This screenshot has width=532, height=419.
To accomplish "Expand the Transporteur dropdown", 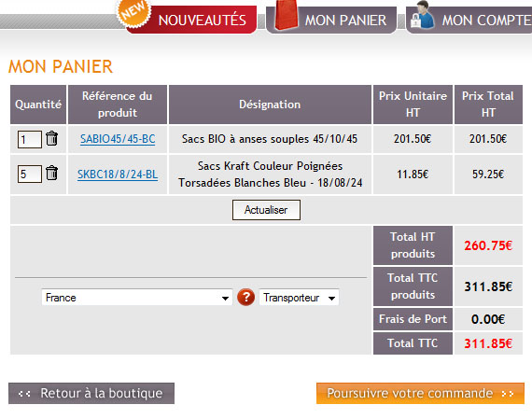I will 299,298.
